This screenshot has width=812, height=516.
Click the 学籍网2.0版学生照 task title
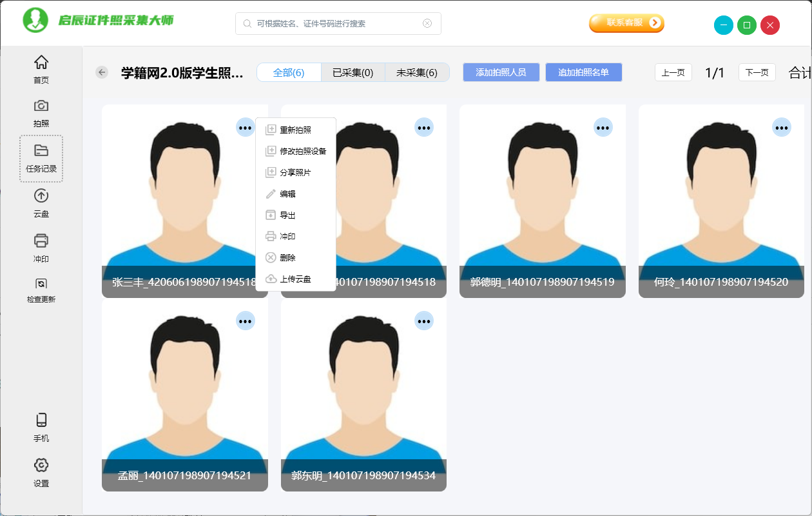(182, 73)
